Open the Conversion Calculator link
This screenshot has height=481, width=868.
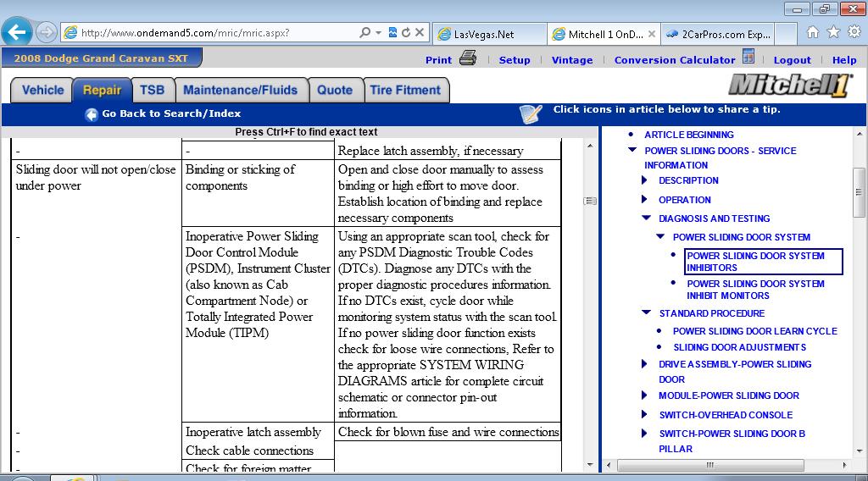click(674, 60)
